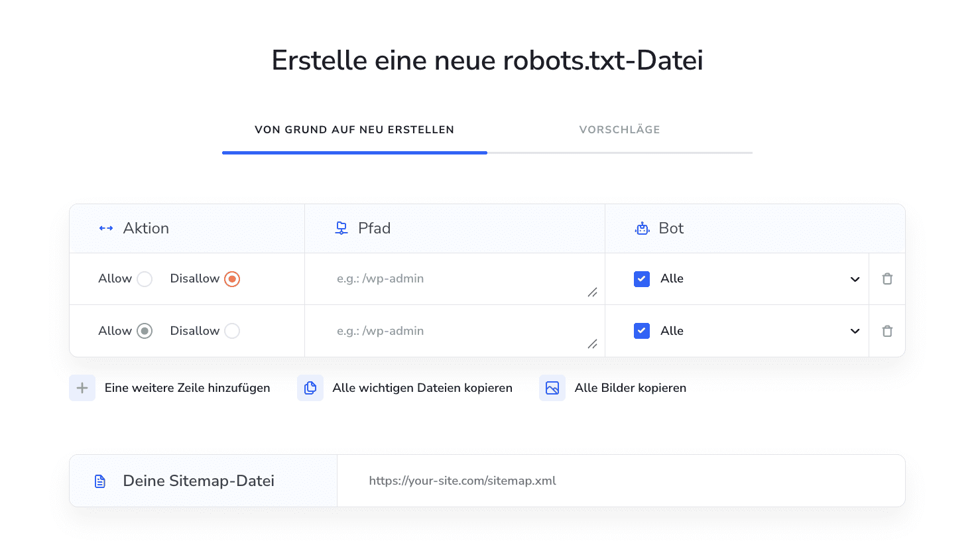Viewport: 980px width, 553px height.
Task: Click the Bot column robot icon
Action: [642, 227]
